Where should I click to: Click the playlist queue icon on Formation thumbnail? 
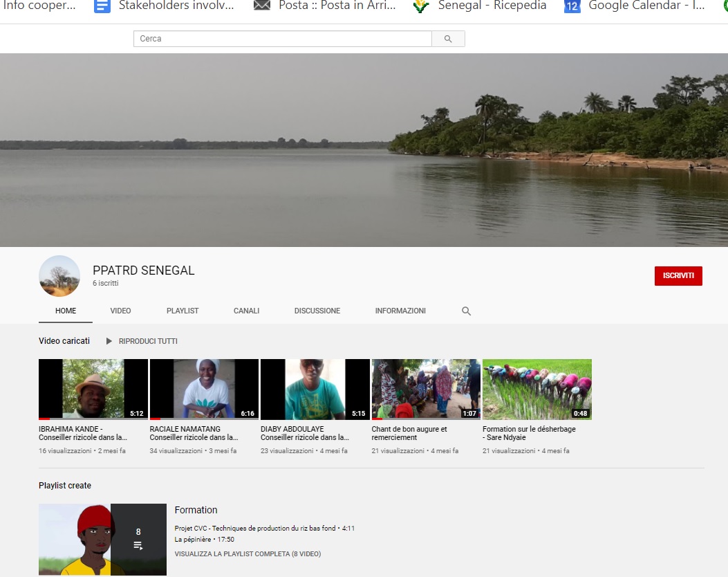[x=138, y=545]
